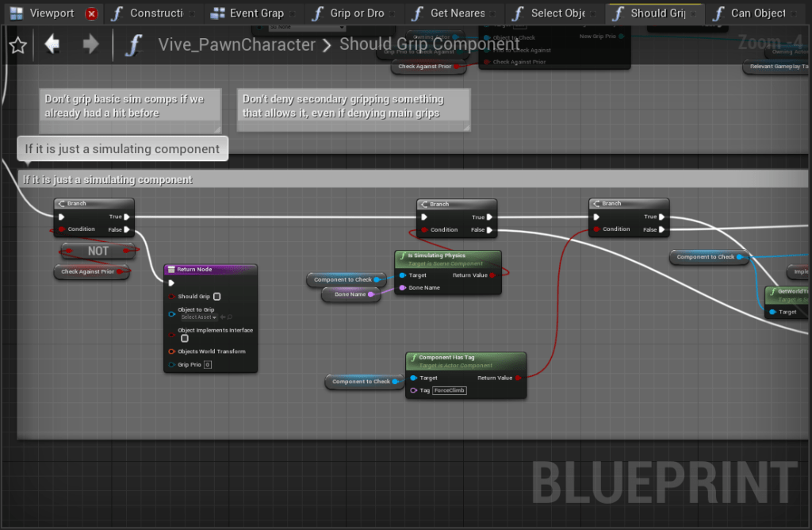The width and height of the screenshot is (812, 530).
Task: Switch to the Event Graph tab
Action: (x=255, y=13)
